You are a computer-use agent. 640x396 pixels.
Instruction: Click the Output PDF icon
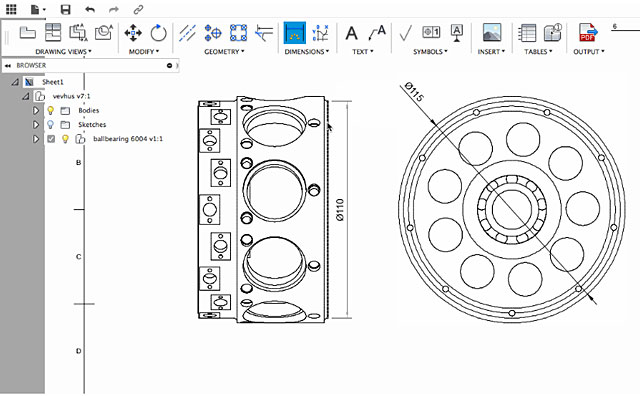pos(588,33)
